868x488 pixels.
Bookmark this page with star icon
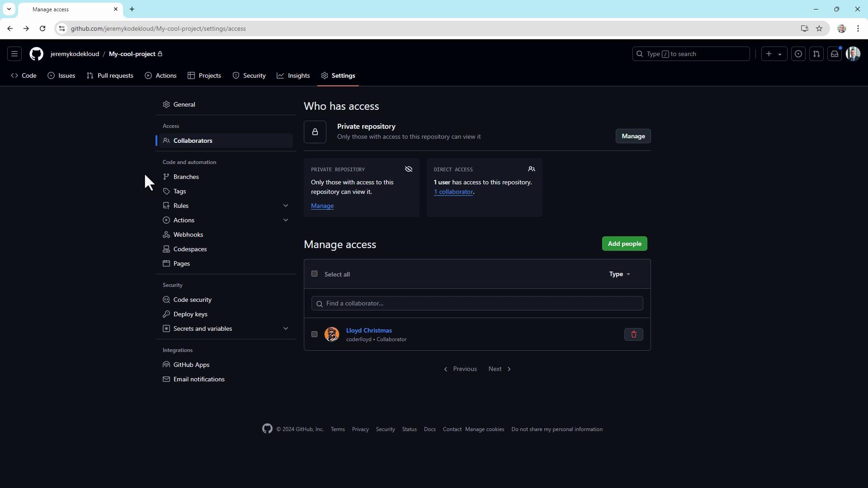819,28
